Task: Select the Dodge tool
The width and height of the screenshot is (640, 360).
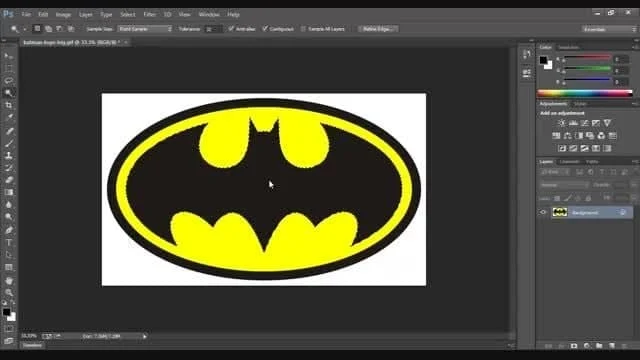Action: click(9, 217)
